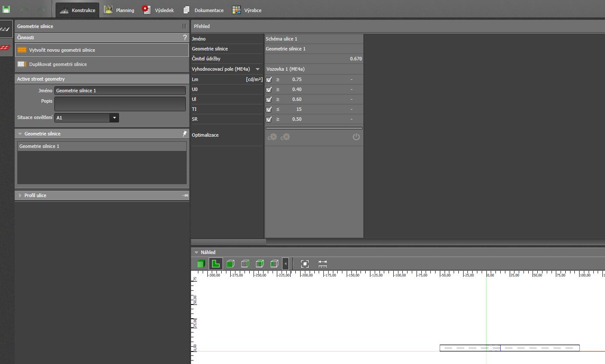Image resolution: width=605 pixels, height=364 pixels.
Task: Click the Lm limit value 0.75
Action: (297, 79)
